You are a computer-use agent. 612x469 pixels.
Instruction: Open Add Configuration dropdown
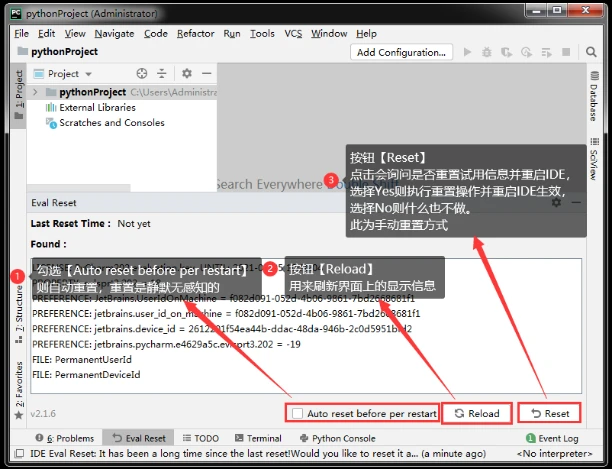pyautogui.click(x=401, y=52)
